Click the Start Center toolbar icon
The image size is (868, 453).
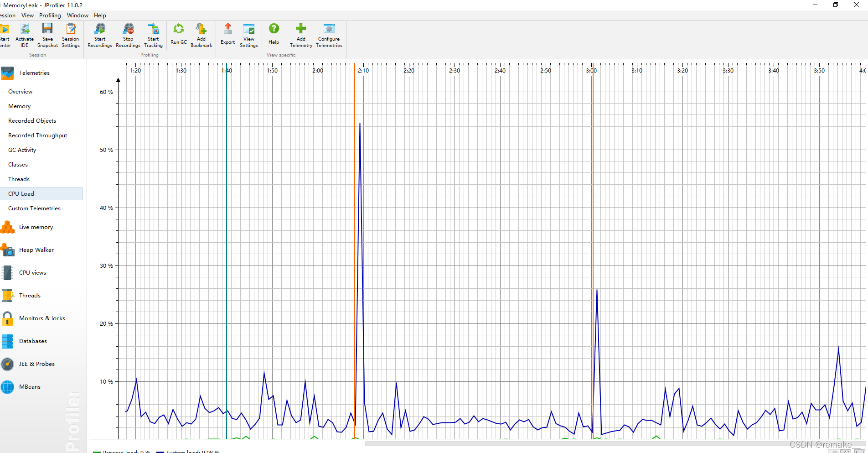pyautogui.click(x=5, y=29)
